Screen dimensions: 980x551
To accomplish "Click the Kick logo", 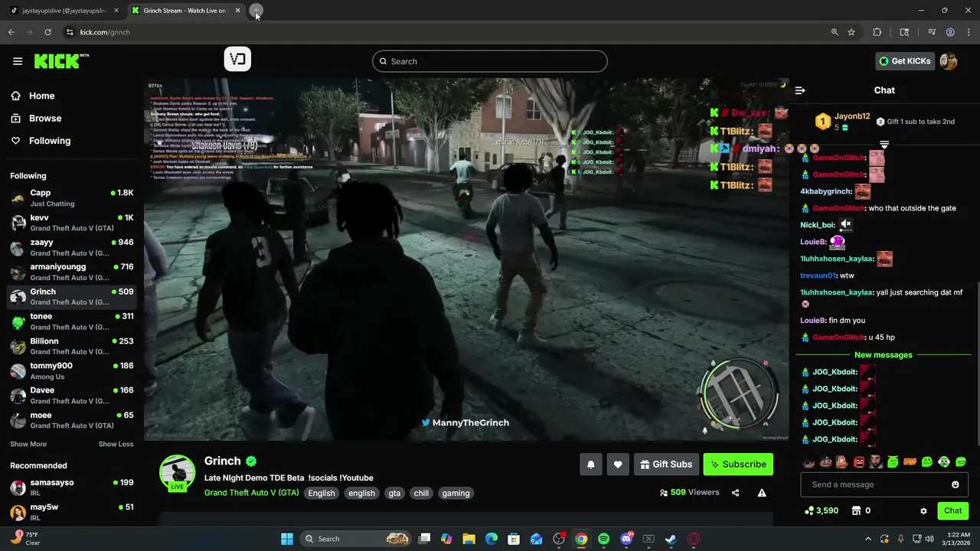I will click(60, 61).
